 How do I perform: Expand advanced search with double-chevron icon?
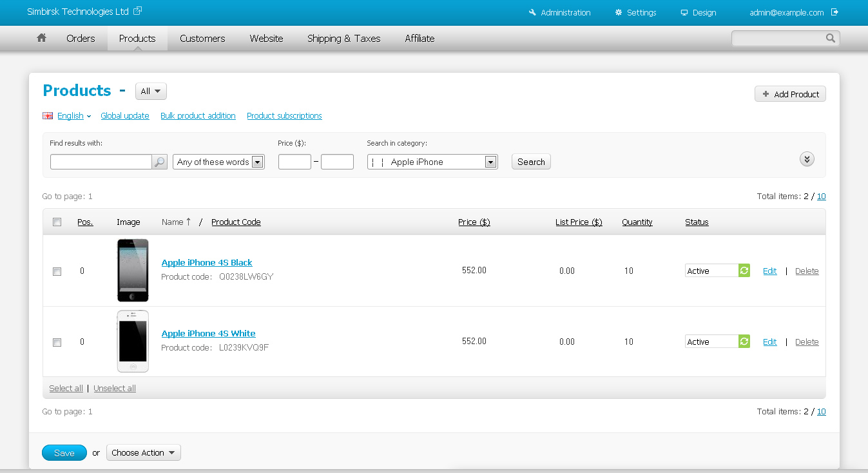pyautogui.click(x=807, y=159)
